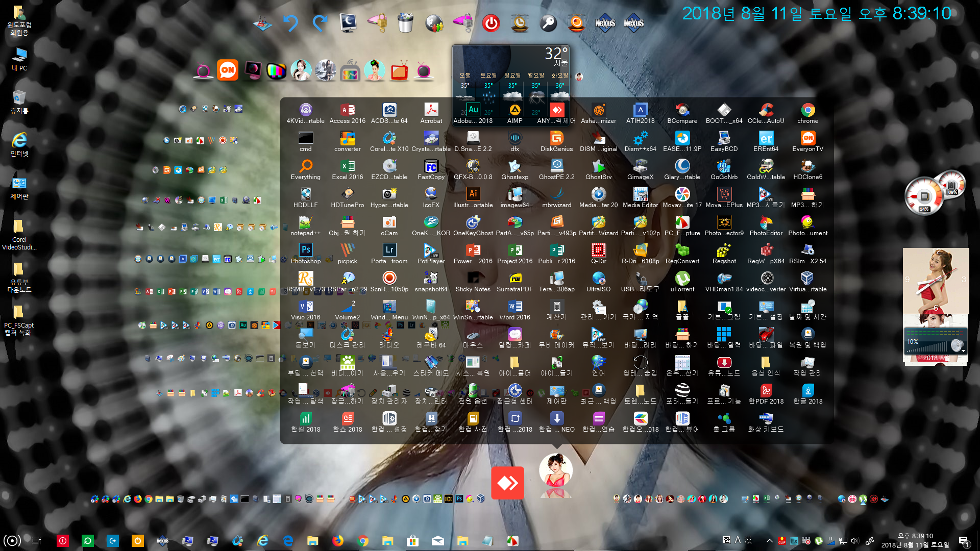Click the red power icon in top dock

491,23
